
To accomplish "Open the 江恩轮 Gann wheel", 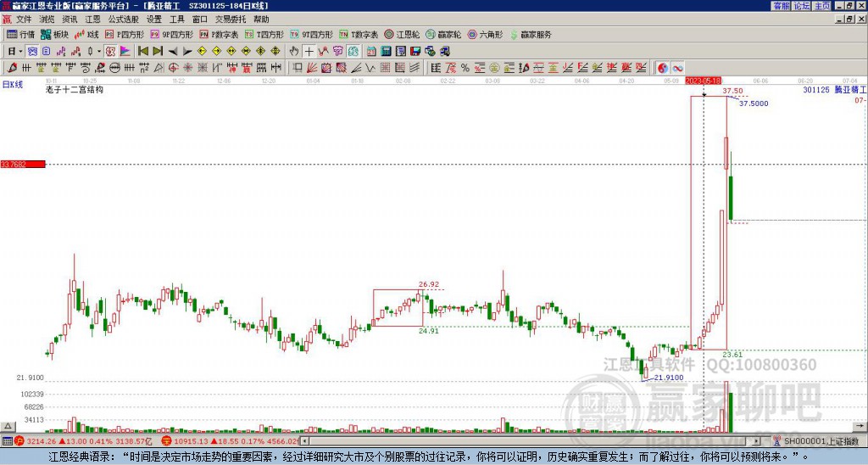I will (402, 34).
